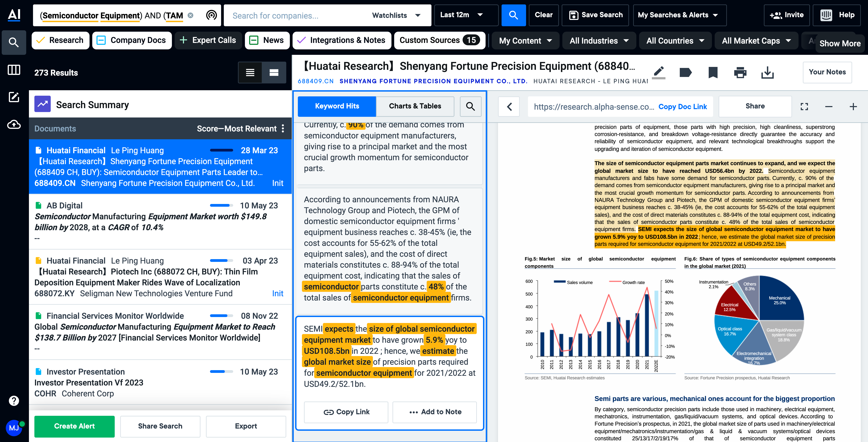This screenshot has height=442, width=868.
Task: Click the Save Search button
Action: click(595, 15)
